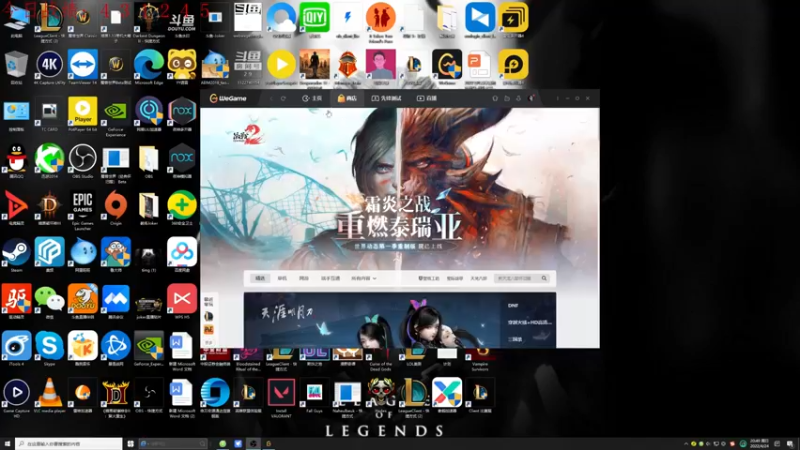The image size is (800, 450).
Task: Open TeamViewer 14 desktop shortcut
Action: [83, 67]
